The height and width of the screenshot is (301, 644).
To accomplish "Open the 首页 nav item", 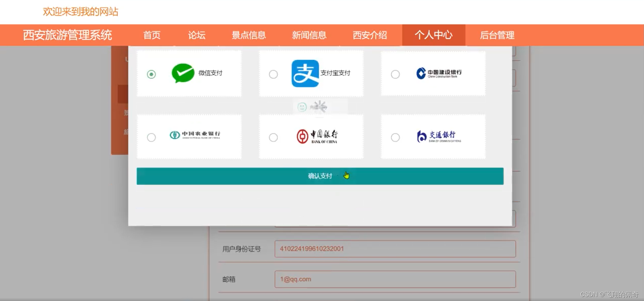I will [152, 35].
